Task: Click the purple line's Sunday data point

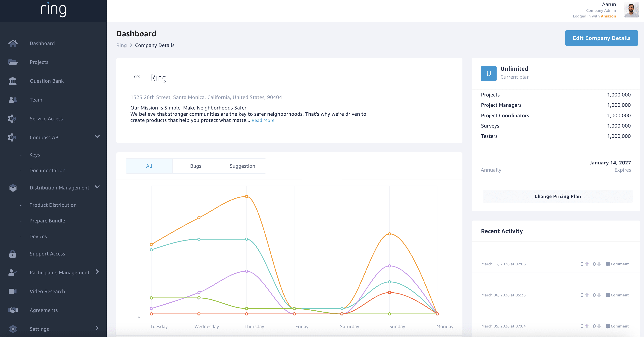Action: point(390,266)
